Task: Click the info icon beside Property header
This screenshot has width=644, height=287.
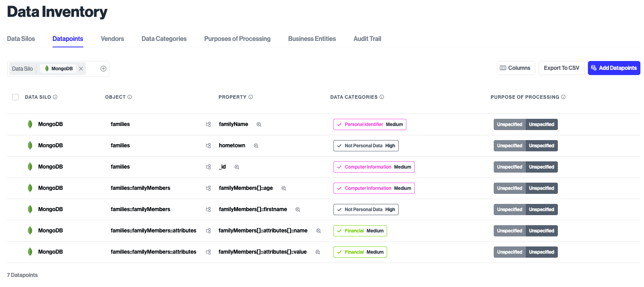Action: (x=251, y=97)
